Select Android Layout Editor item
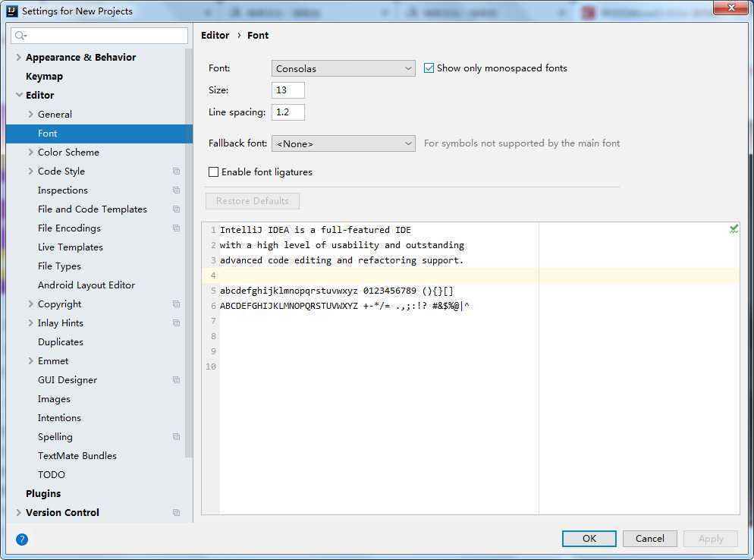This screenshot has width=754, height=560. 86,285
